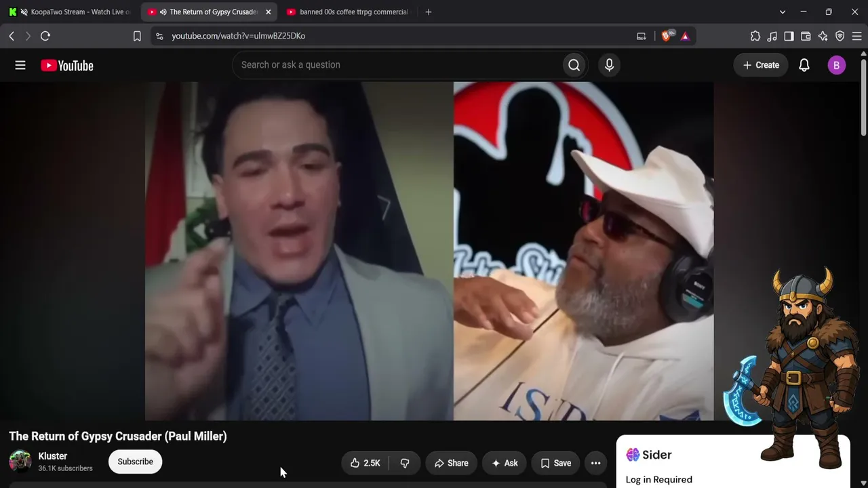Switch to KoopaTwo Stream tab
This screenshot has width=868, height=488.
(x=73, y=12)
